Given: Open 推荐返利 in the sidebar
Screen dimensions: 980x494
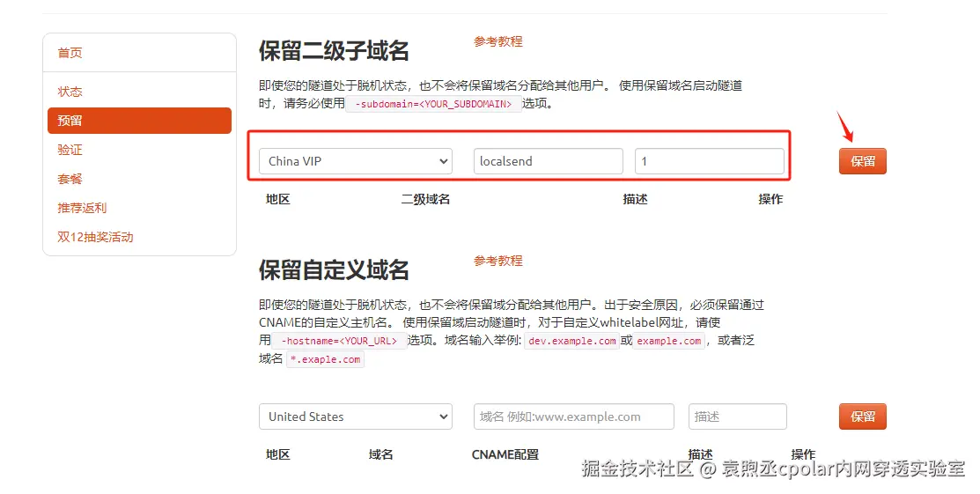Looking at the screenshot, I should [x=82, y=208].
